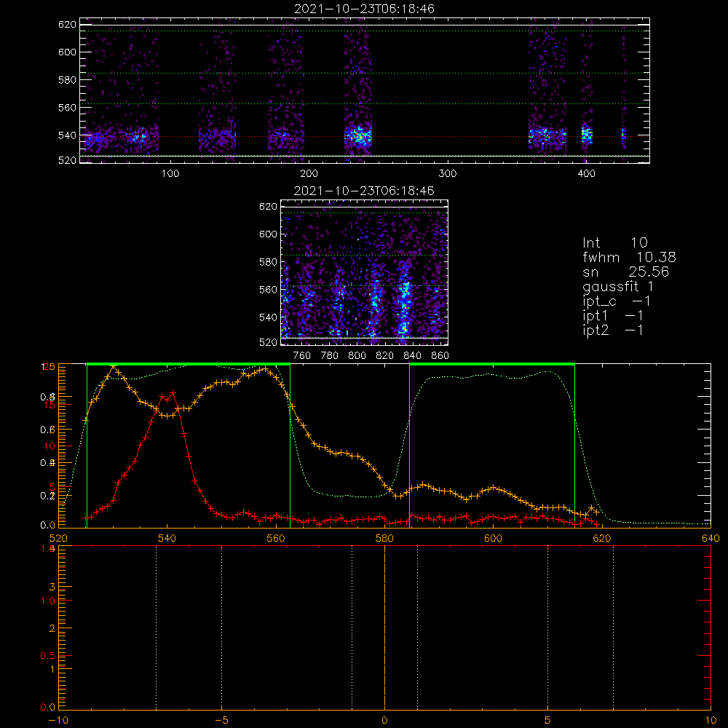The image size is (728, 728).
Task: Click x-axis label 860 on middle image
Action: (440, 356)
